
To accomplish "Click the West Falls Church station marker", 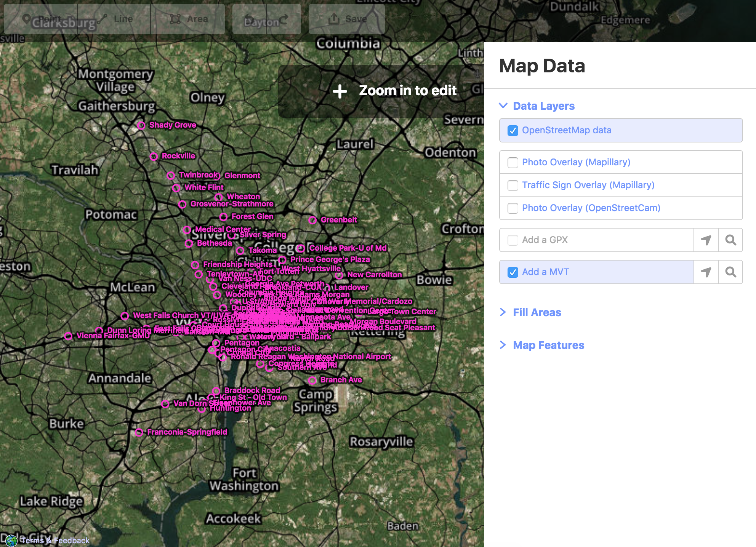I will pos(125,316).
